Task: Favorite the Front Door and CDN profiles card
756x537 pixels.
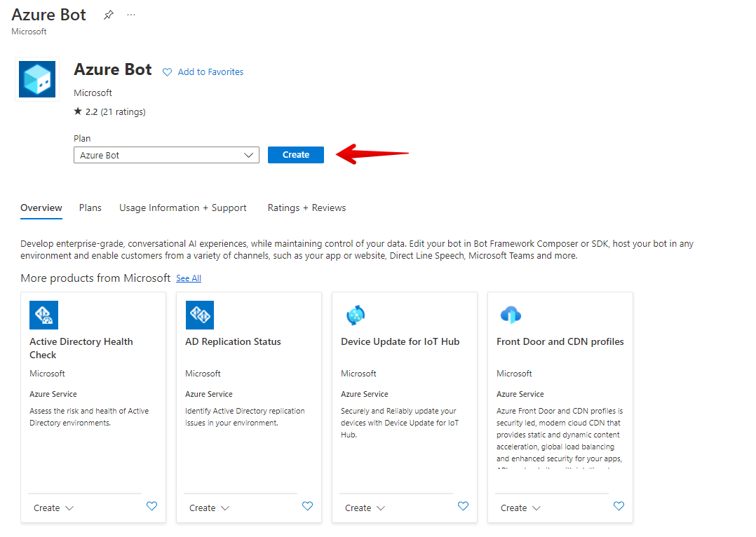Action: tap(619, 506)
